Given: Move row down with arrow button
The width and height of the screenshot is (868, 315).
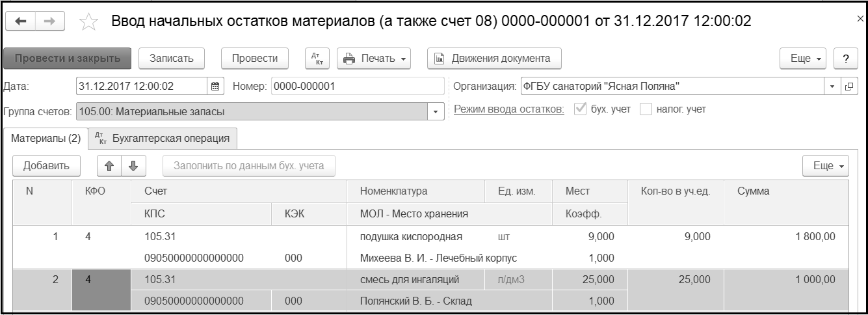Looking at the screenshot, I should pyautogui.click(x=133, y=166).
